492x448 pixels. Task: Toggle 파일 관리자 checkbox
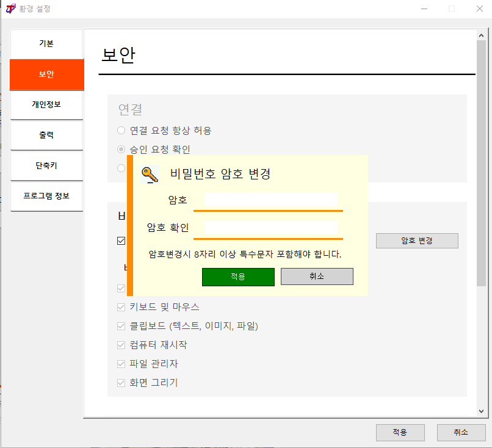tap(121, 364)
